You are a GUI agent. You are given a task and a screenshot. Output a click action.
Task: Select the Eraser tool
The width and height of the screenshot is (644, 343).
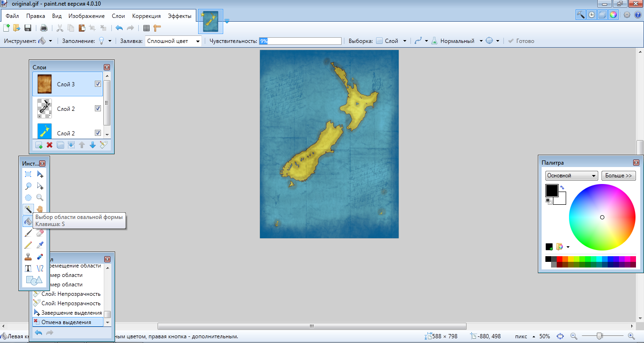pyautogui.click(x=40, y=233)
